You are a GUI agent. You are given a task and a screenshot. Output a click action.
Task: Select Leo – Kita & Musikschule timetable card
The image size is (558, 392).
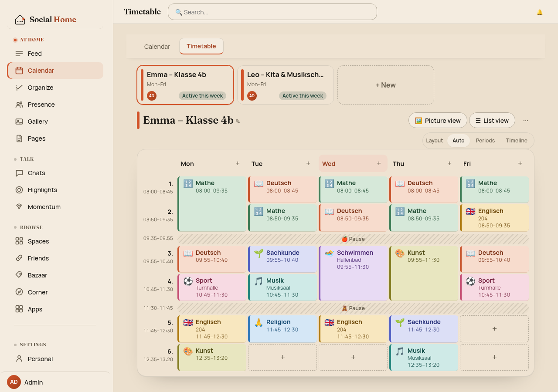pos(286,85)
